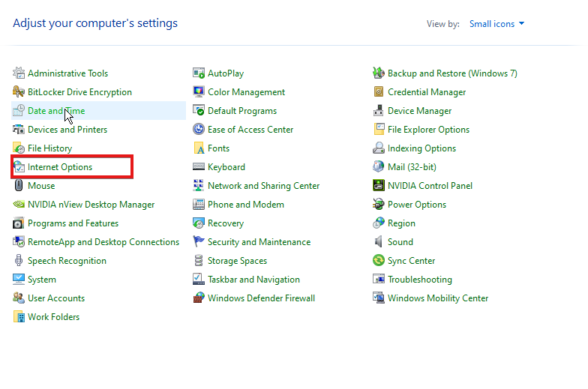Click the Mail (32-bit) icon
The width and height of the screenshot is (588, 389).
(378, 166)
